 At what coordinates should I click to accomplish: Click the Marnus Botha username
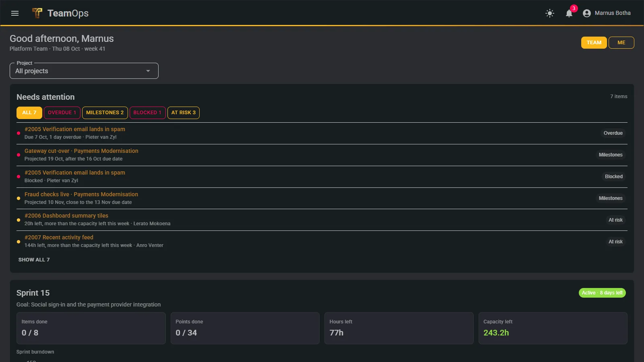613,13
